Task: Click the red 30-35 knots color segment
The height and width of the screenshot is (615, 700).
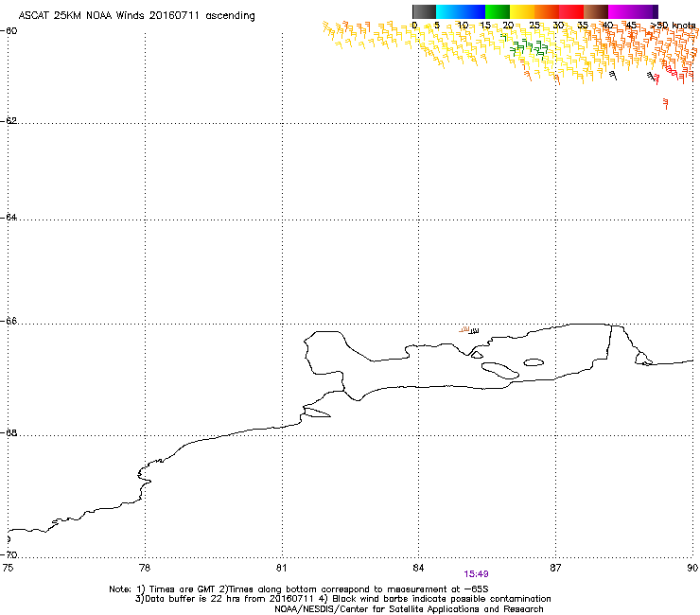Action: 571,11
